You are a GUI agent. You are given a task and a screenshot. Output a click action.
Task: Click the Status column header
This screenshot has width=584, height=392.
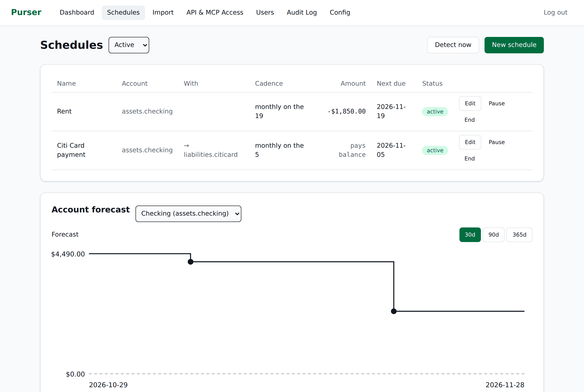coord(432,83)
